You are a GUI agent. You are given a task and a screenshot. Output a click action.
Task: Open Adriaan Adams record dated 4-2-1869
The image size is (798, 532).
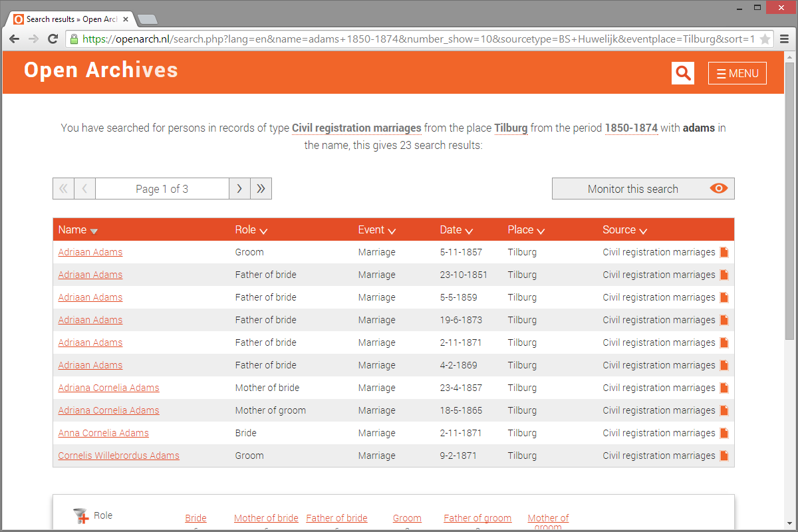click(x=90, y=365)
